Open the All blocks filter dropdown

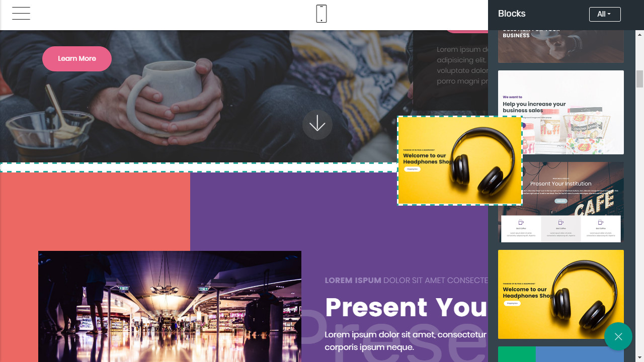point(605,14)
